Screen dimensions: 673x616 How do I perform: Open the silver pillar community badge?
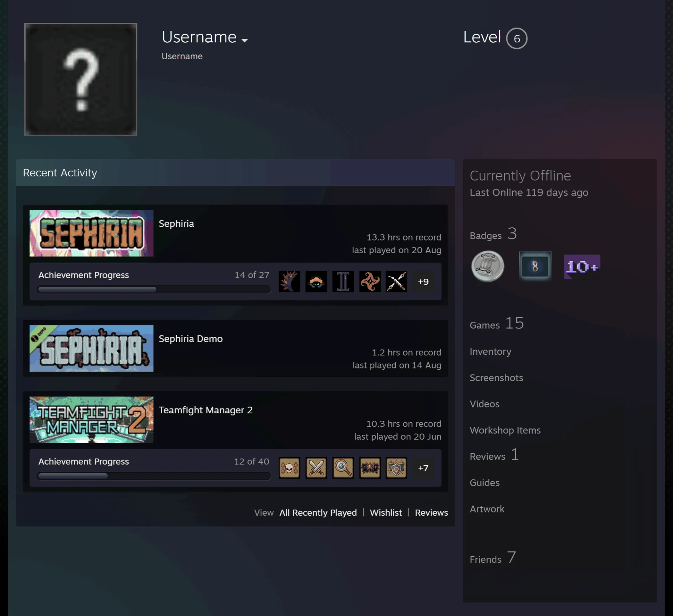[488, 266]
